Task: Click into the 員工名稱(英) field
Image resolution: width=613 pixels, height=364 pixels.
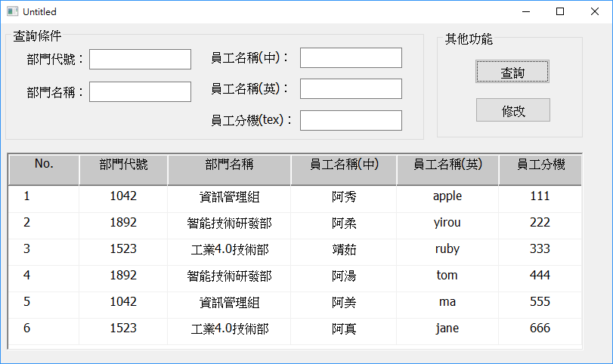Action: [351, 89]
